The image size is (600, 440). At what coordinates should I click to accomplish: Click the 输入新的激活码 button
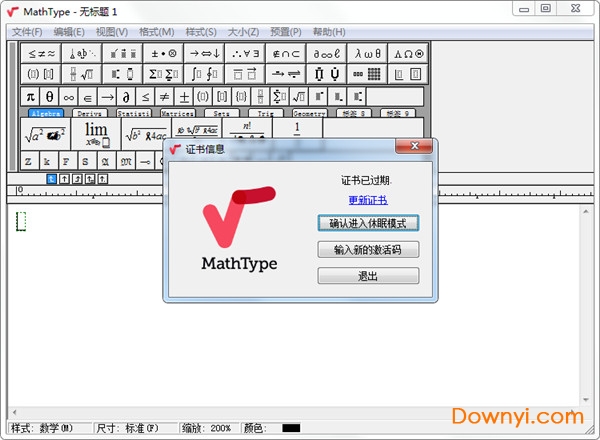pyautogui.click(x=368, y=249)
